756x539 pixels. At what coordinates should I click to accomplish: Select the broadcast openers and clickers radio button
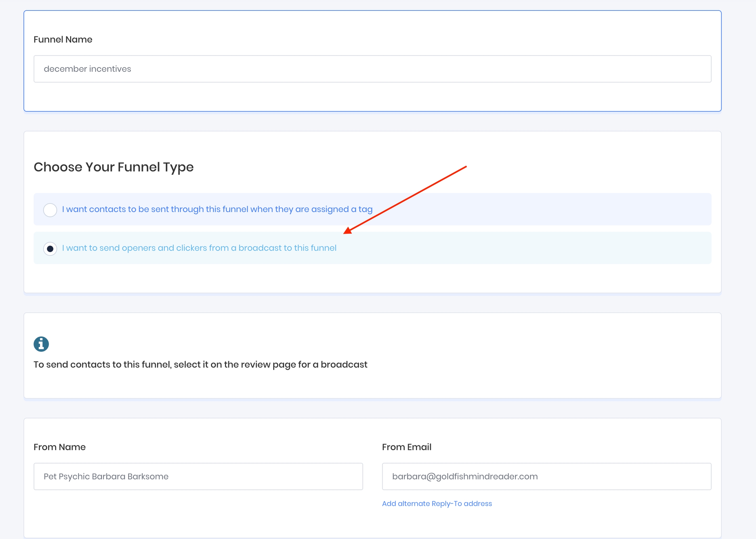(x=50, y=248)
